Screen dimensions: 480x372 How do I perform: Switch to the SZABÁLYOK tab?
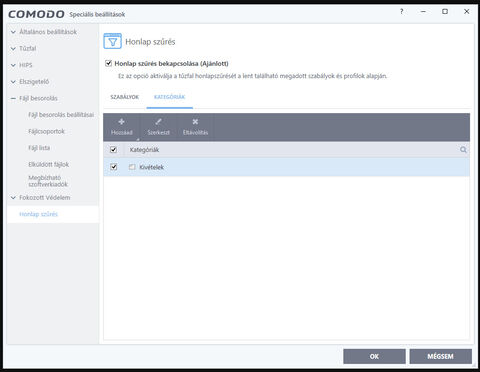[125, 97]
